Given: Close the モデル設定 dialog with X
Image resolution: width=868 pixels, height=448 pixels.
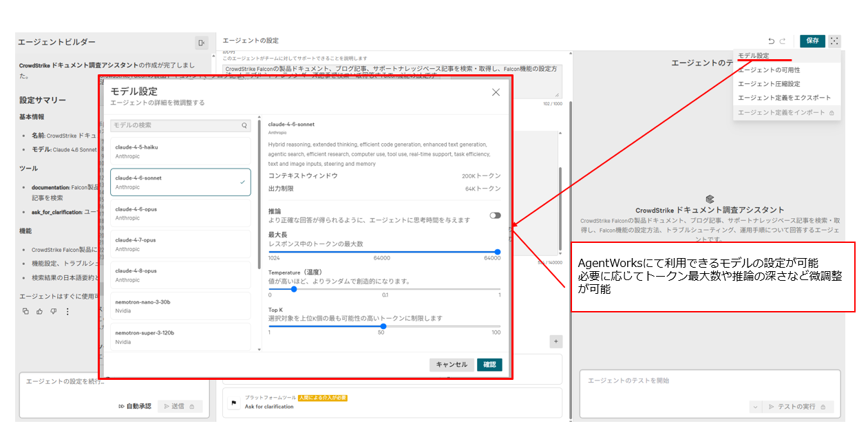Looking at the screenshot, I should tap(496, 92).
